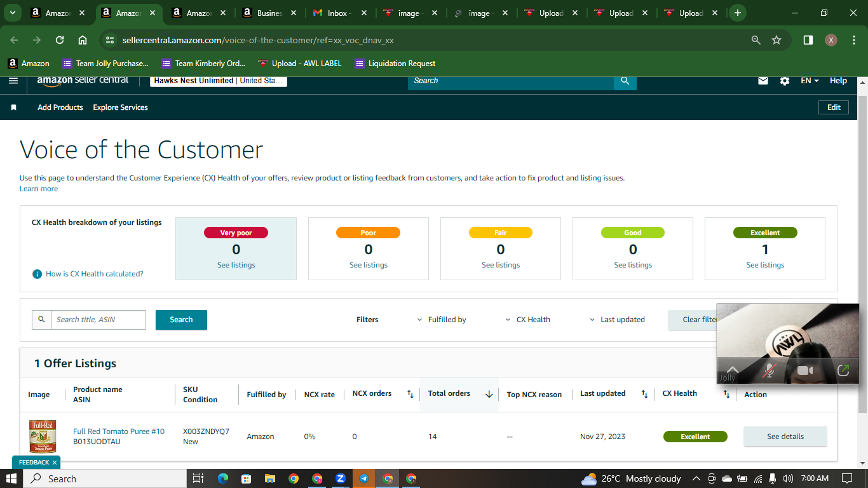
Task: View site information icon in the address bar
Action: 110,40
